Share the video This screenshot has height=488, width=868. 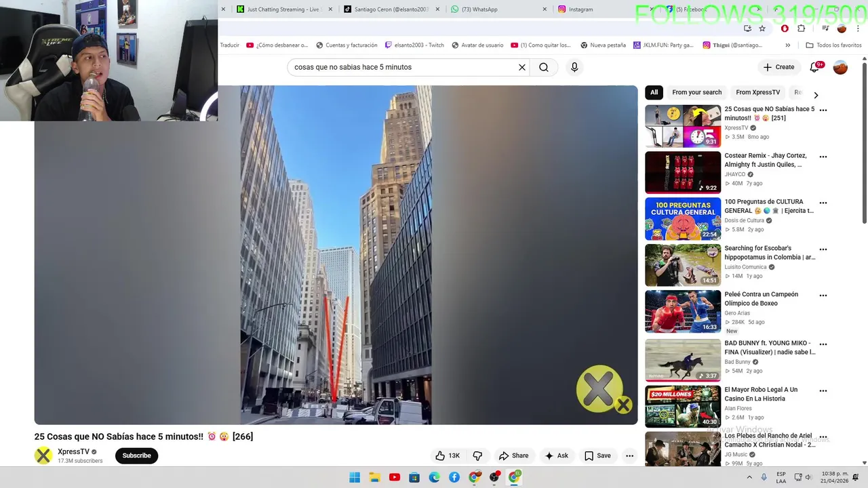pos(513,455)
